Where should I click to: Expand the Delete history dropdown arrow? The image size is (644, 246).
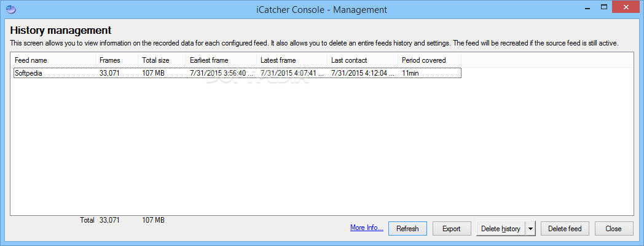click(531, 228)
